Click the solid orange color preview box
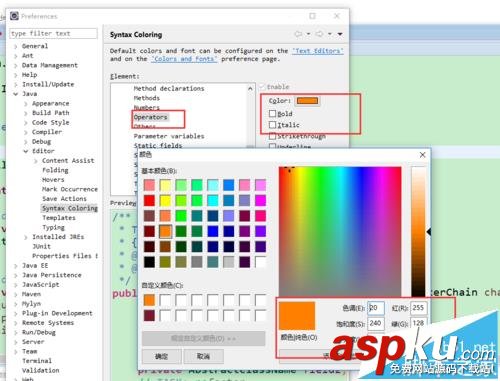 click(x=297, y=316)
